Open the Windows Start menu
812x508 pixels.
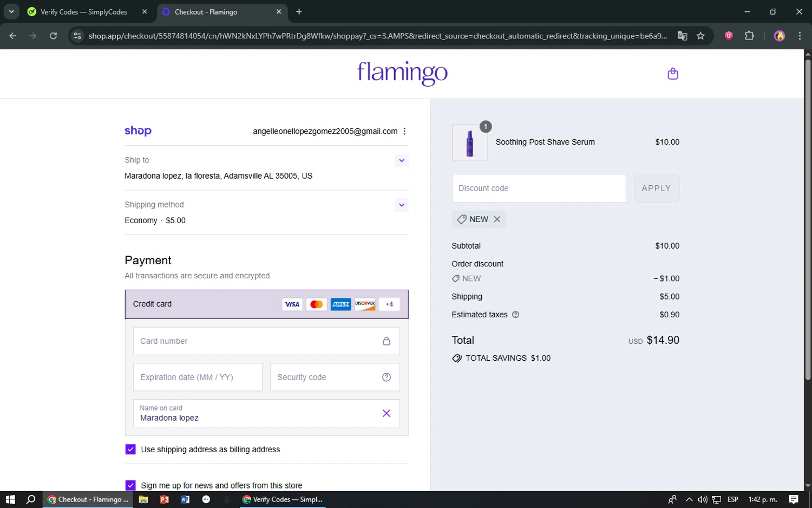[x=10, y=499]
